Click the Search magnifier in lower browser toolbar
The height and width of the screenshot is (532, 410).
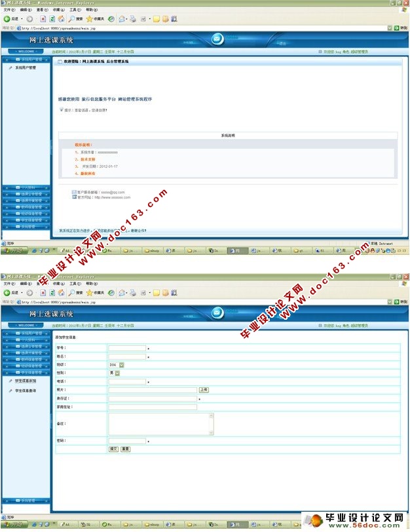[71, 293]
